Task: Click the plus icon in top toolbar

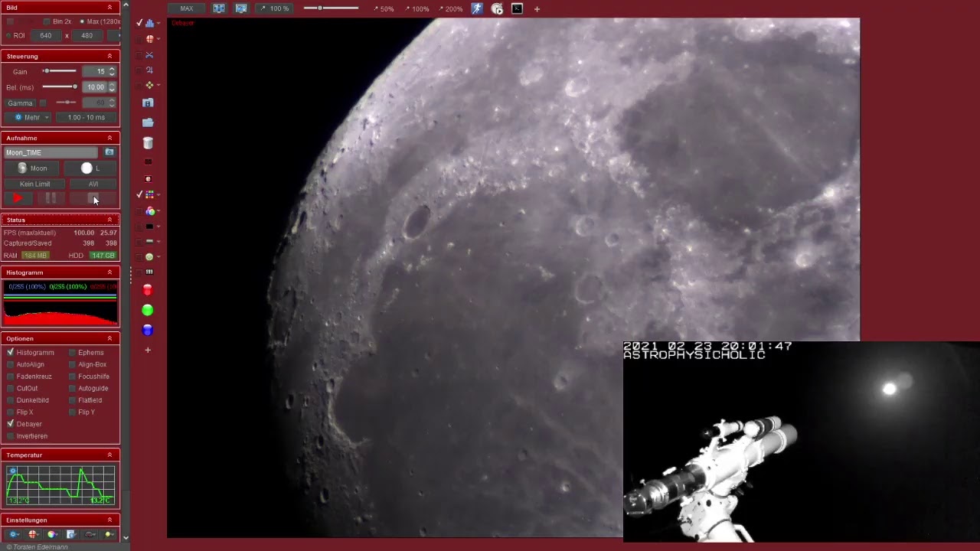Action: pos(537,9)
